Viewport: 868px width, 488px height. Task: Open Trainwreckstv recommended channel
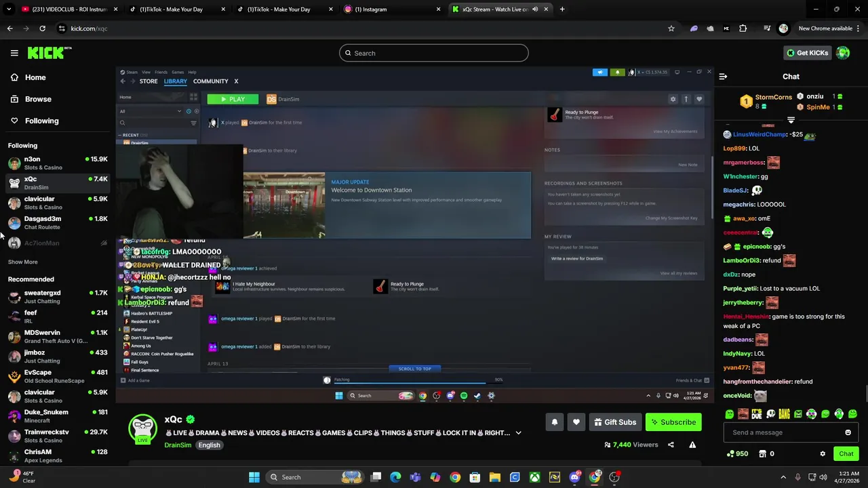[57, 436]
